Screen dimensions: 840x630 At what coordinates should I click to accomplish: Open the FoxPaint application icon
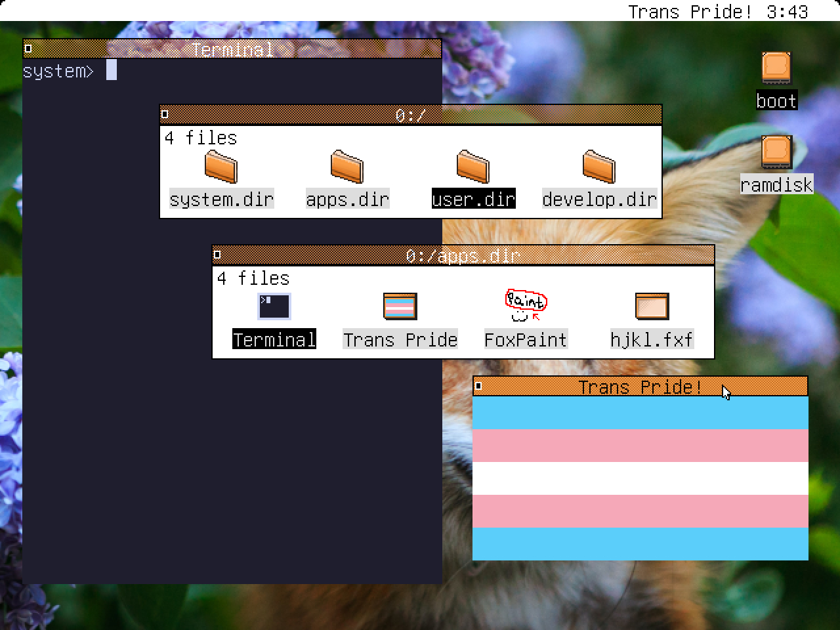[526, 306]
